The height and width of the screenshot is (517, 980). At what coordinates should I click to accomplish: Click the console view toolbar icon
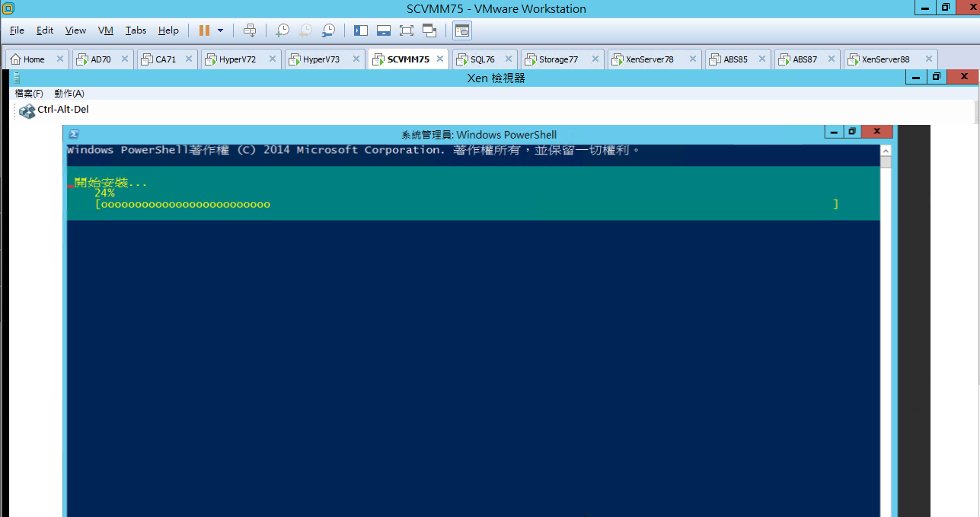(462, 30)
